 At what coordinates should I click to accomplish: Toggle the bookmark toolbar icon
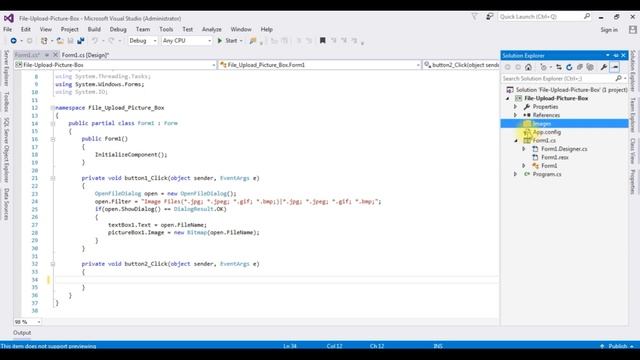(322, 41)
